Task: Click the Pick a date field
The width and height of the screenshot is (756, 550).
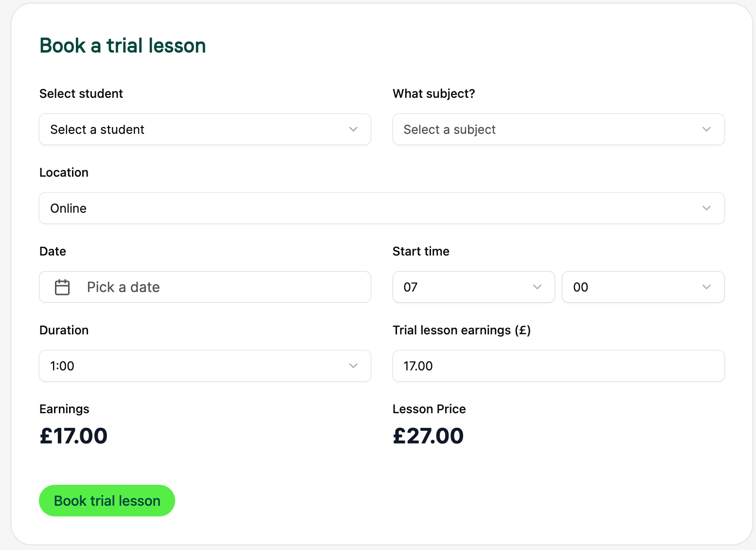Action: click(205, 287)
